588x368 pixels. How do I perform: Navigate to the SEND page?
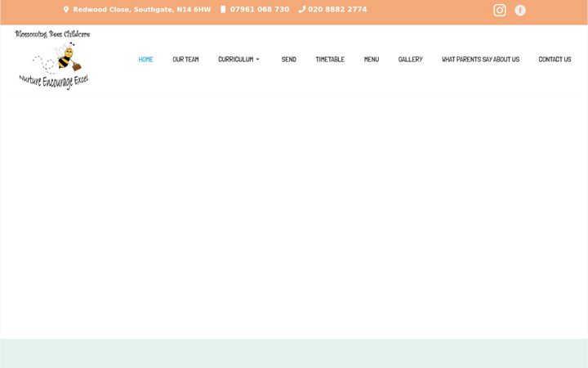click(x=289, y=60)
